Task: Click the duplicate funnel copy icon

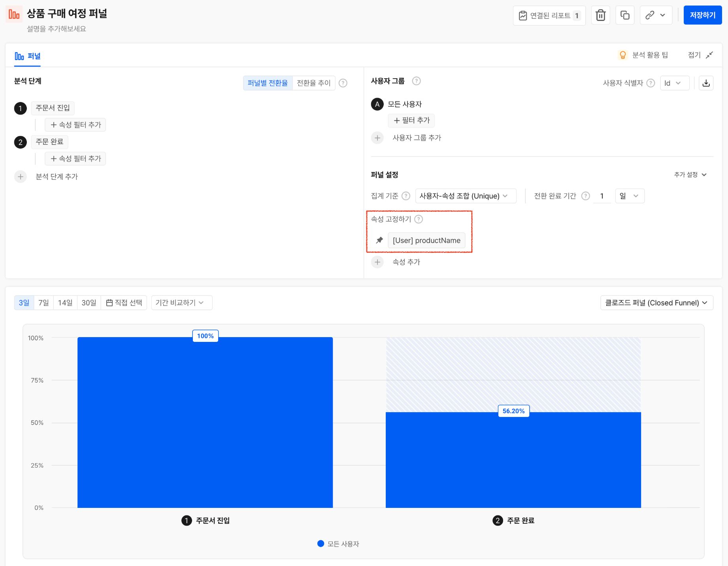Action: pyautogui.click(x=625, y=15)
